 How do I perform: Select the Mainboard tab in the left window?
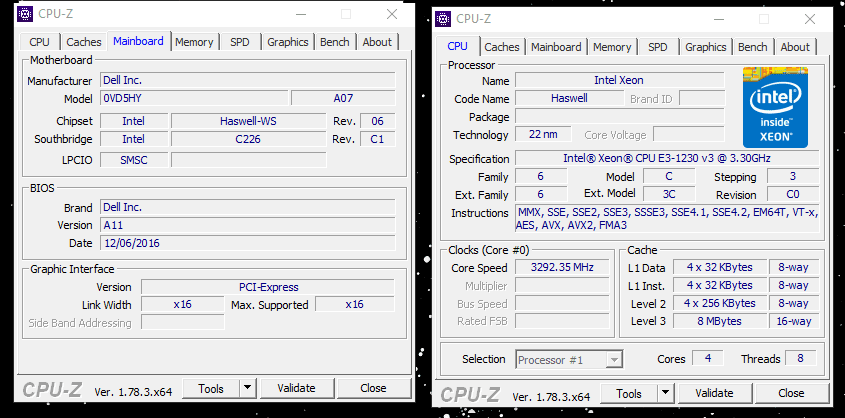138,41
